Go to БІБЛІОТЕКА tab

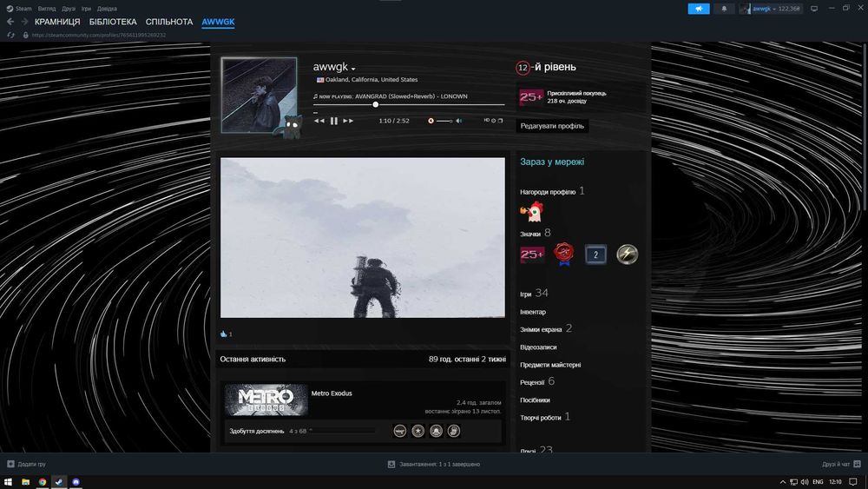pos(113,22)
